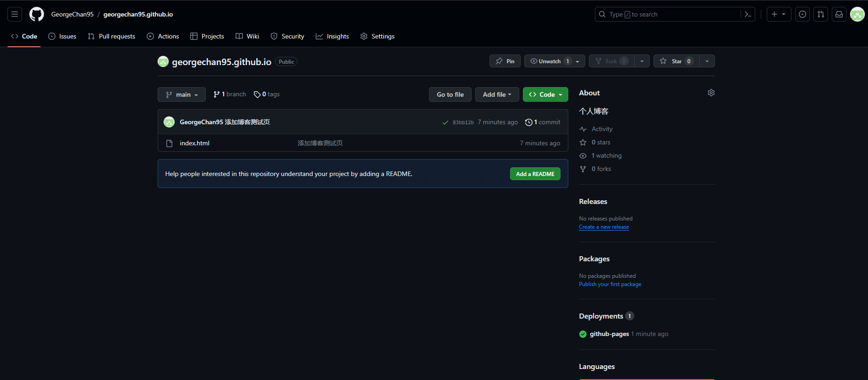Open commit hash 83bb12b
Image resolution: width=868 pixels, height=380 pixels.
point(463,122)
